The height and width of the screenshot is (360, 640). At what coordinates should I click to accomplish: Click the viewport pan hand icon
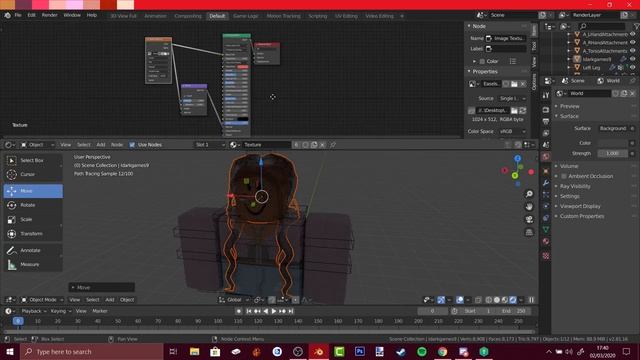point(529,207)
